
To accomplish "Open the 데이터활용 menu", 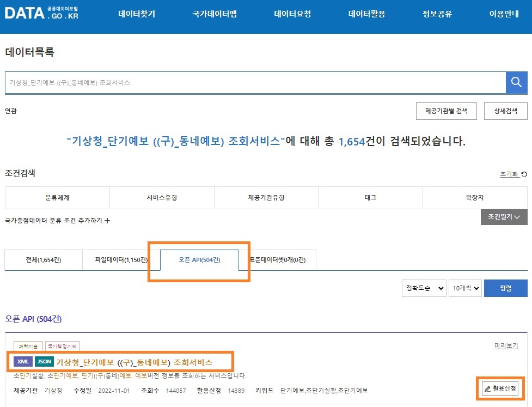I will pyautogui.click(x=367, y=14).
